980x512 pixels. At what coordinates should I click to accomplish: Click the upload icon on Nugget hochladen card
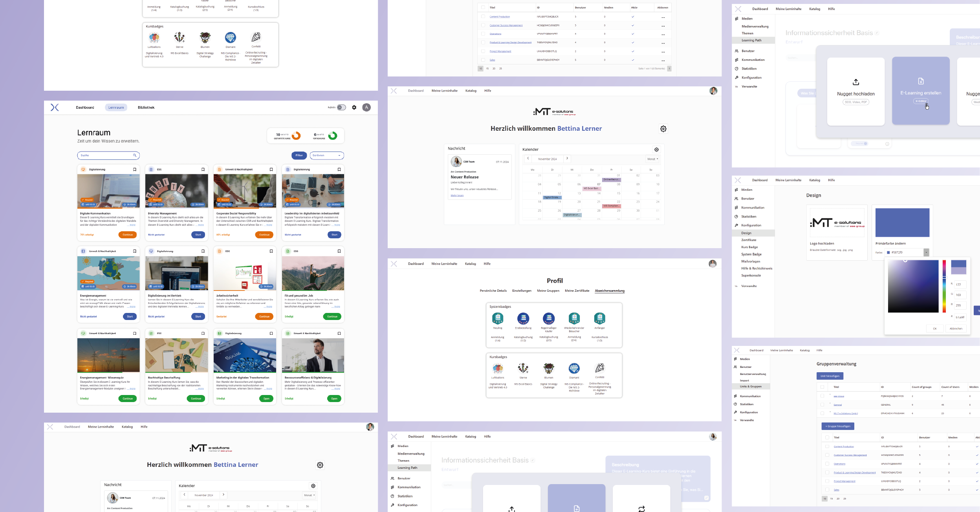pos(856,82)
